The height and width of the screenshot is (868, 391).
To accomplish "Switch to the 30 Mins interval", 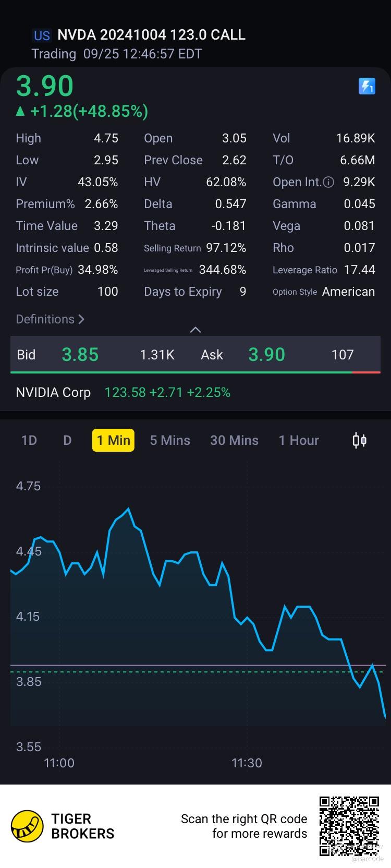I will tap(234, 440).
